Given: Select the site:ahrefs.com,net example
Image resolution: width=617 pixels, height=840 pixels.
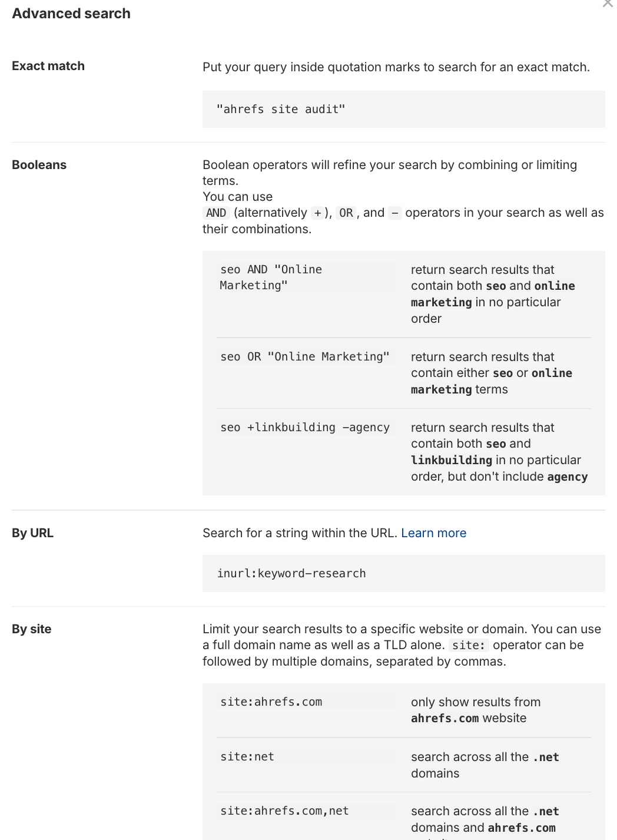Looking at the screenshot, I should (284, 811).
